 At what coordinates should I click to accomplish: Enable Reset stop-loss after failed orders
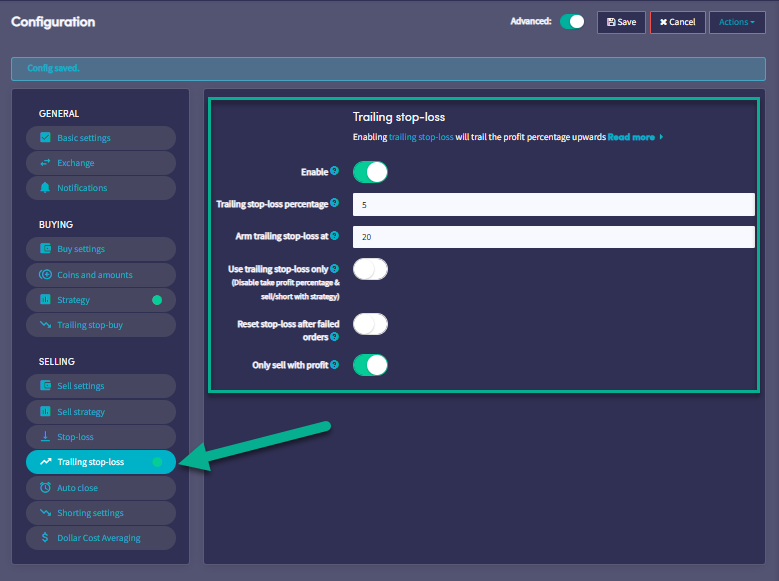coord(370,324)
